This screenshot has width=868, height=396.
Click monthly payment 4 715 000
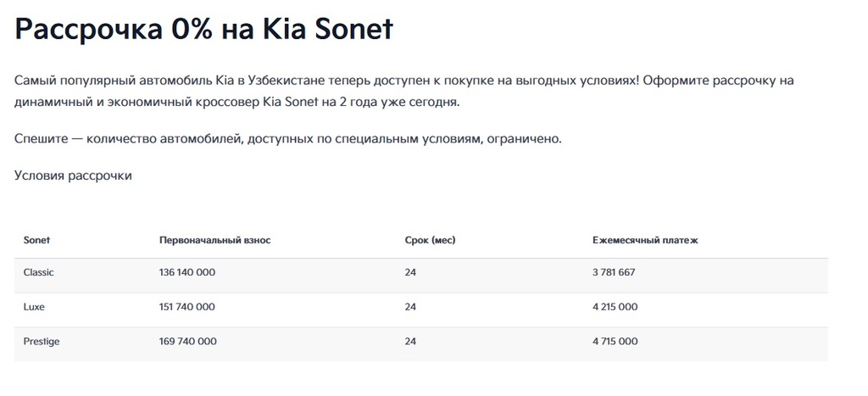[615, 341]
